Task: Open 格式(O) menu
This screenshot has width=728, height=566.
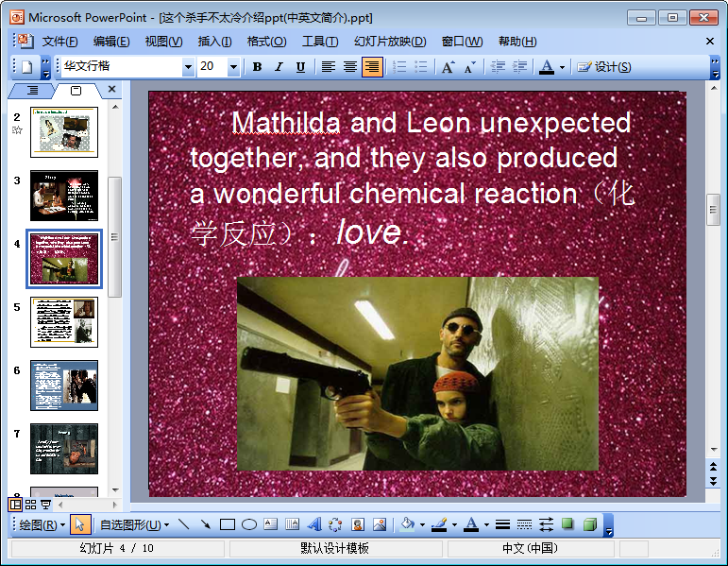Action: pyautogui.click(x=266, y=42)
